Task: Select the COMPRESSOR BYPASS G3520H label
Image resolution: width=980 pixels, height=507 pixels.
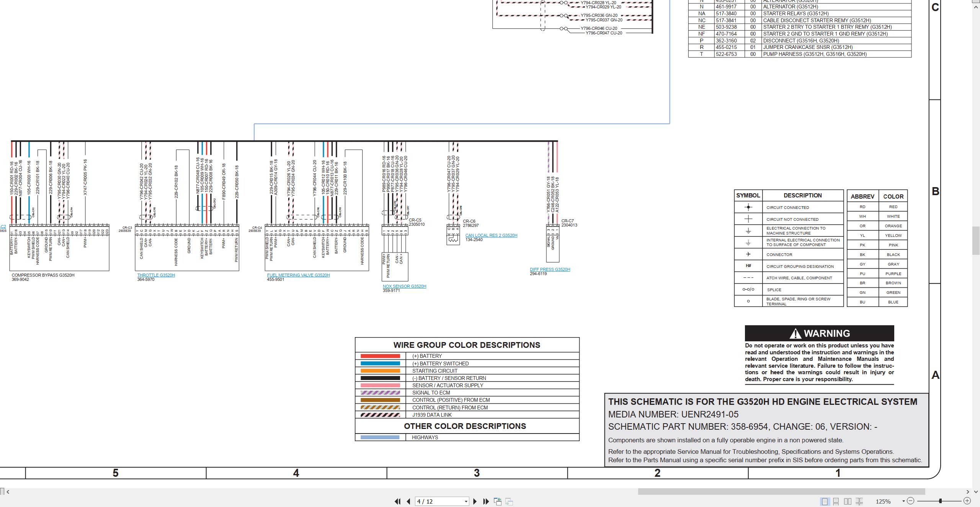Action: pos(43,275)
